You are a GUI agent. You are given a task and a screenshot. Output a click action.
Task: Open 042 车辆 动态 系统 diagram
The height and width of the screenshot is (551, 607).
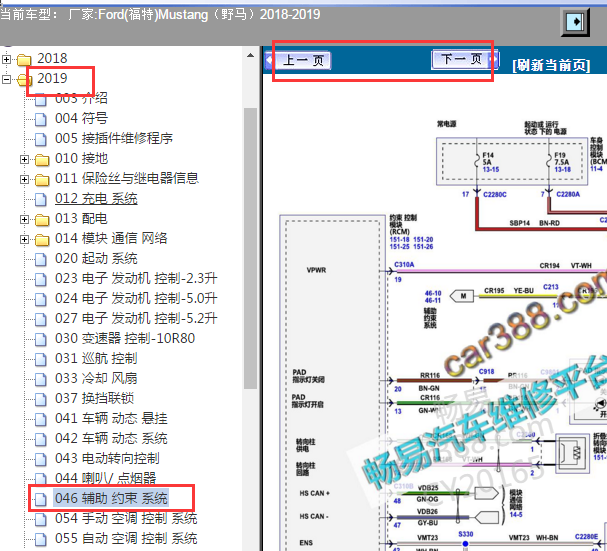(111, 439)
